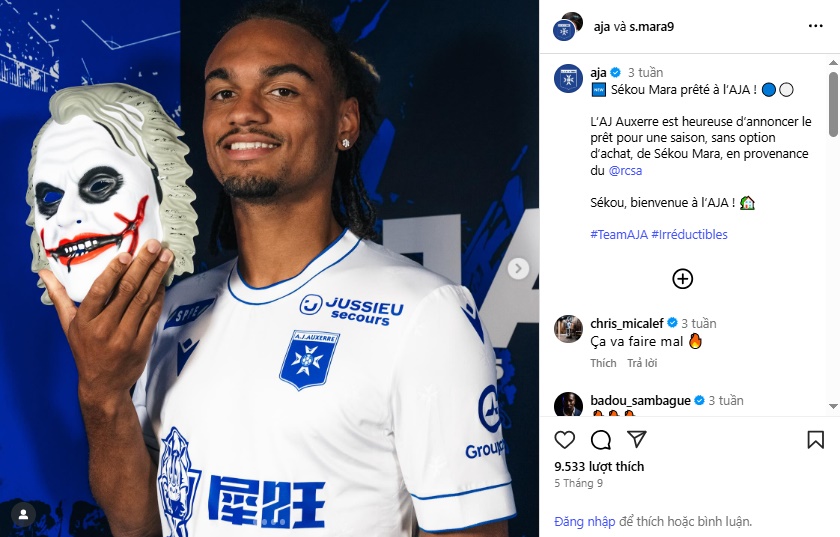The width and height of the screenshot is (840, 537).
Task: Go to next photo with arrow
Action: (x=518, y=268)
